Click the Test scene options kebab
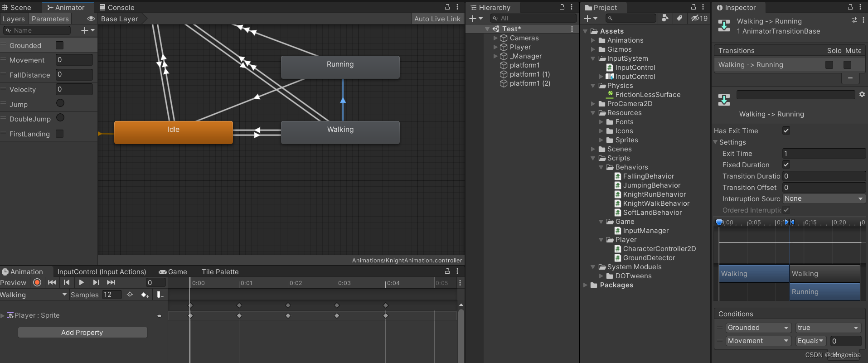The image size is (868, 363). (572, 29)
